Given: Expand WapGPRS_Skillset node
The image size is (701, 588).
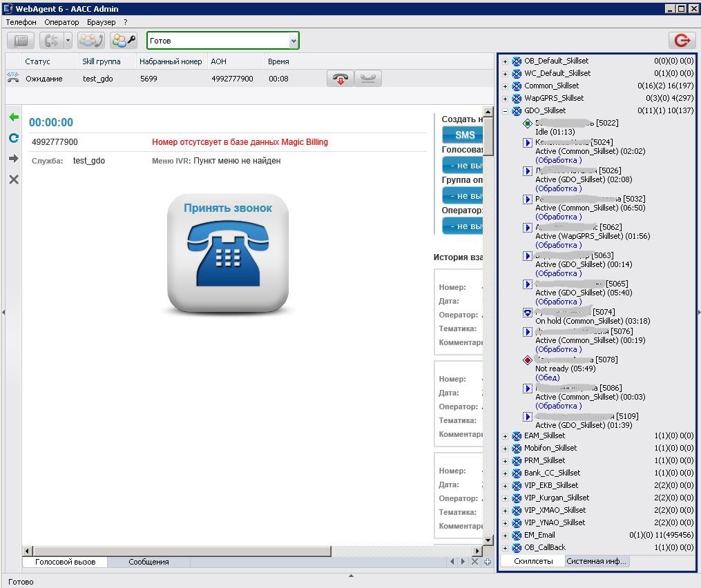Looking at the screenshot, I should 505,99.
